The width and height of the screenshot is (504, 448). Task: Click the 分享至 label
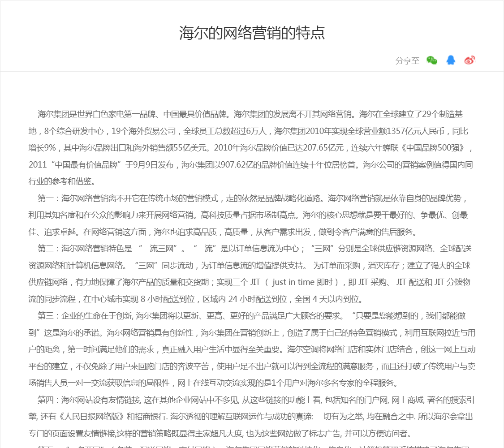tap(407, 61)
